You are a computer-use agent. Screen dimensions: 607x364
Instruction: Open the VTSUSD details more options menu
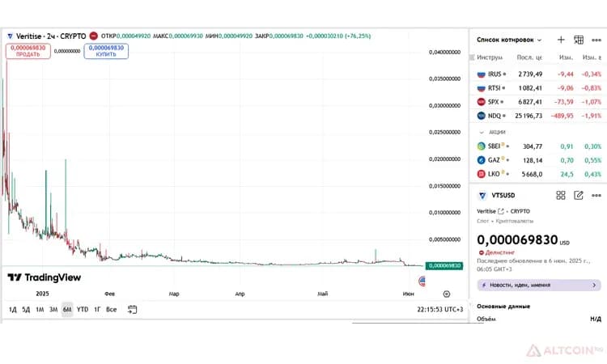coord(596,195)
